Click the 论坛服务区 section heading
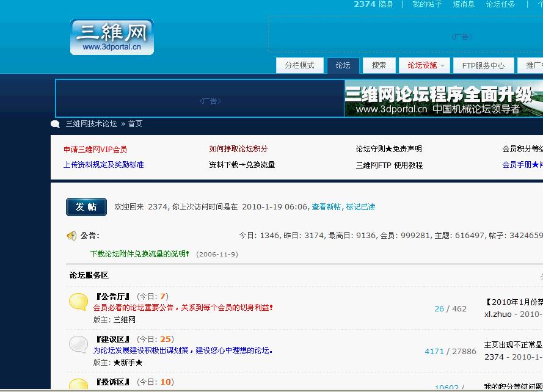The width and height of the screenshot is (543, 392). [x=89, y=275]
